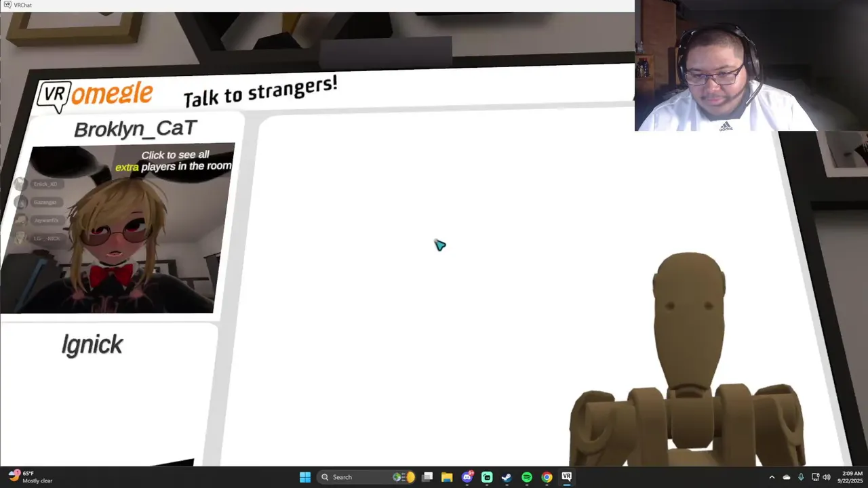The height and width of the screenshot is (488, 868).
Task: Click the microphone tray icon
Action: pos(801,477)
